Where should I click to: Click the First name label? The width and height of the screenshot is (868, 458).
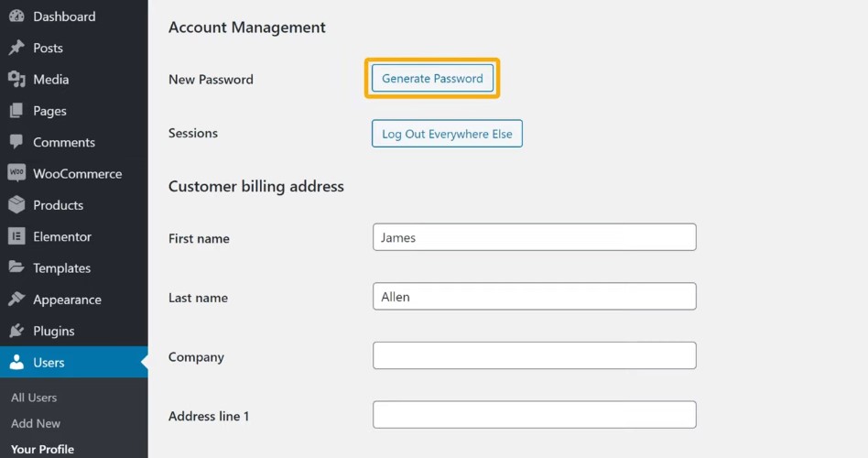pos(199,239)
